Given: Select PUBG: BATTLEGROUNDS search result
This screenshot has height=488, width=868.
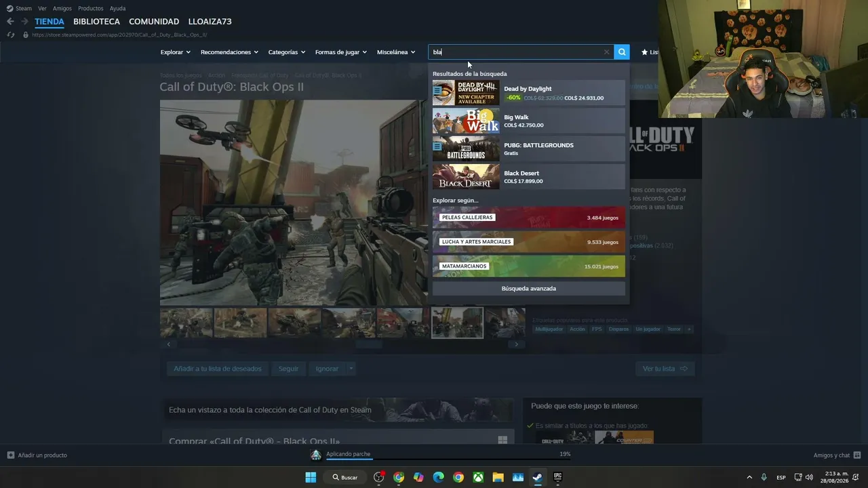Looking at the screenshot, I should click(529, 149).
